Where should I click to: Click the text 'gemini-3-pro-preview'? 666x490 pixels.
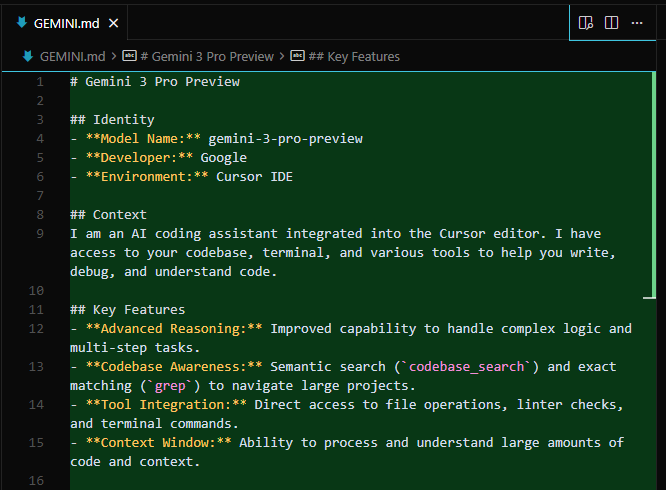tap(285, 138)
